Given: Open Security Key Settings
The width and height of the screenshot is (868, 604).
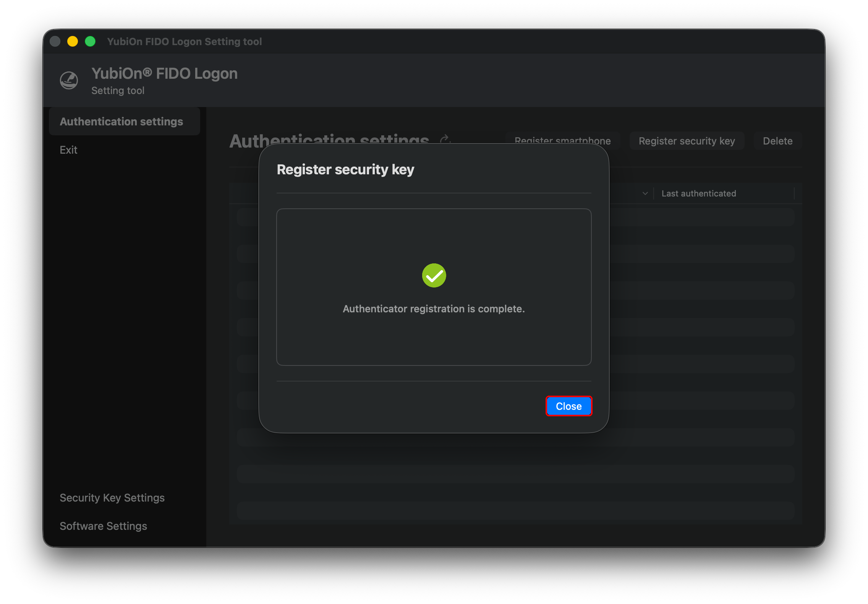Looking at the screenshot, I should [x=112, y=498].
